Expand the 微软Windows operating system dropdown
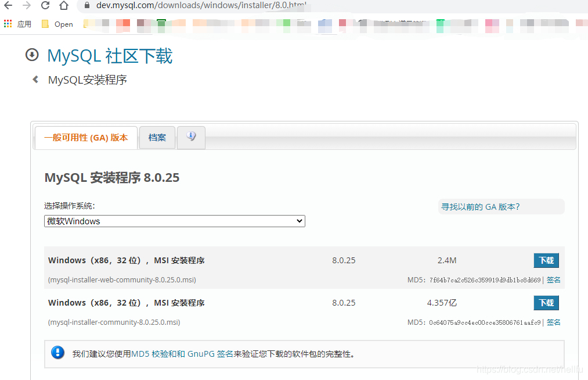Viewport: 588px width, 380px height. 174,221
